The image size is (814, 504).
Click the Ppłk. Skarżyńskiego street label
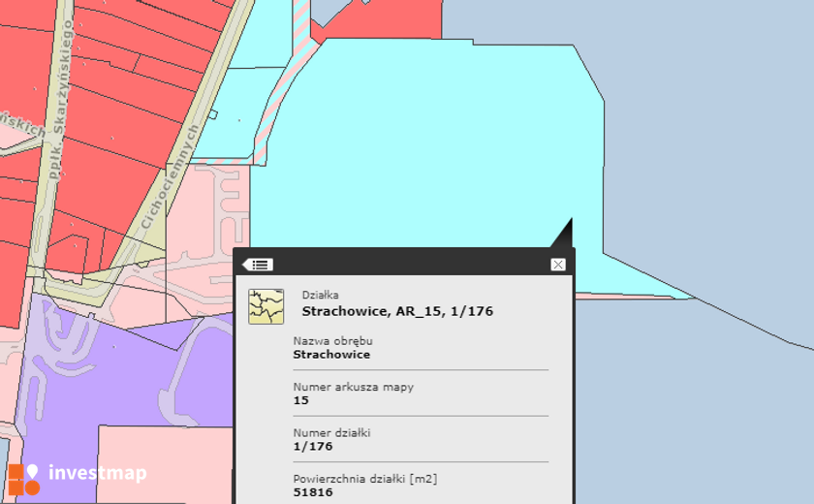click(63, 100)
